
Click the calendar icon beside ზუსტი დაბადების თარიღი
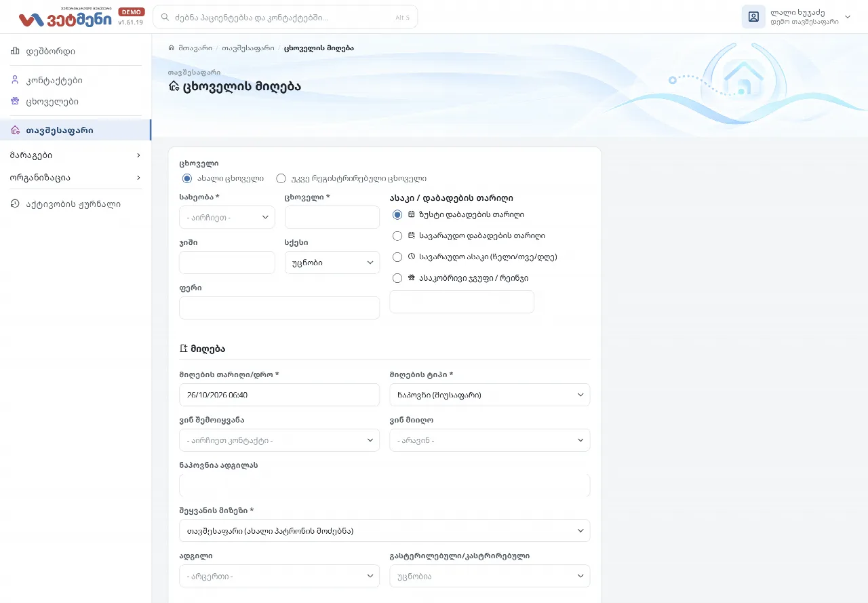(x=412, y=214)
